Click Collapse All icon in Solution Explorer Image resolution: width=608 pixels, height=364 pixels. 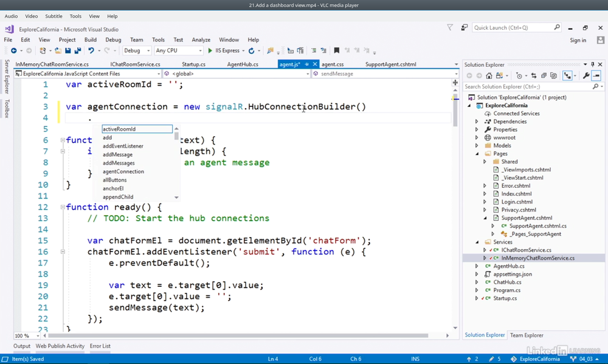point(544,75)
